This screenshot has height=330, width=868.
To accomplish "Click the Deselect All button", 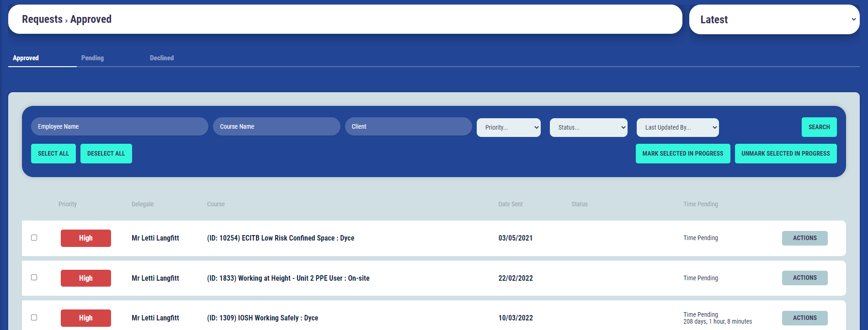I will click(x=106, y=154).
